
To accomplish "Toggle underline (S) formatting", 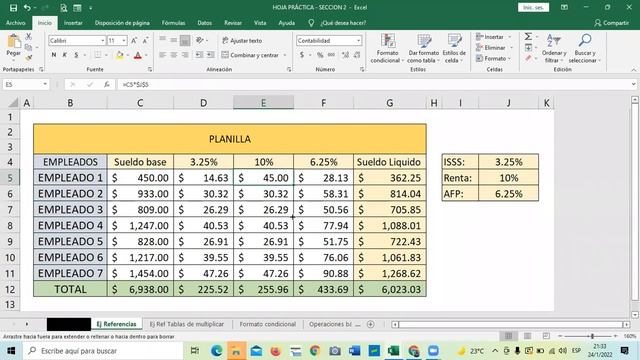I will [76, 55].
